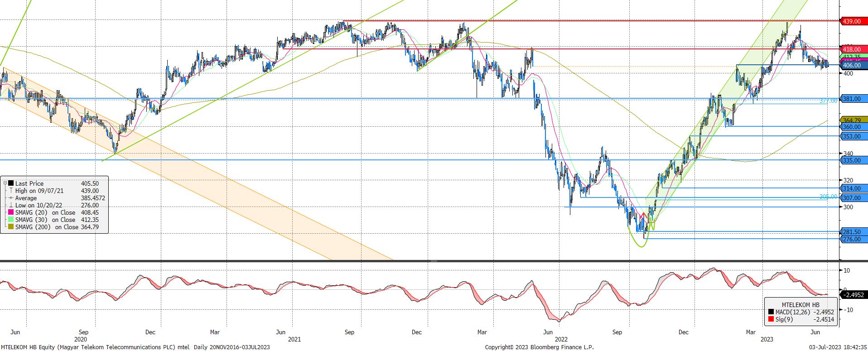Click the black MACD -2.4952 value tag
Screen dimensions: 868x351
[x=853, y=295]
